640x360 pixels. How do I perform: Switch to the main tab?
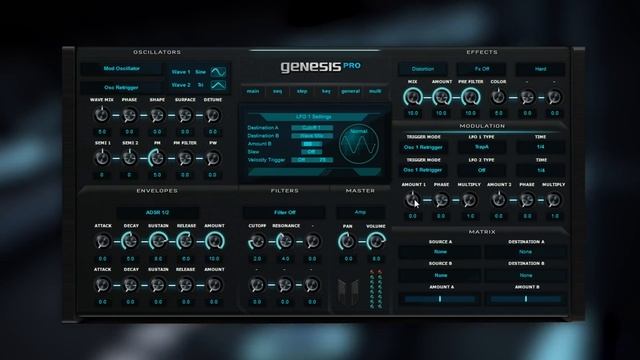[253, 91]
